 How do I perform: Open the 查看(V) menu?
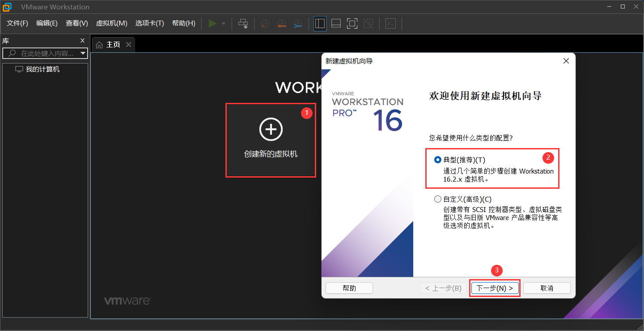click(77, 23)
